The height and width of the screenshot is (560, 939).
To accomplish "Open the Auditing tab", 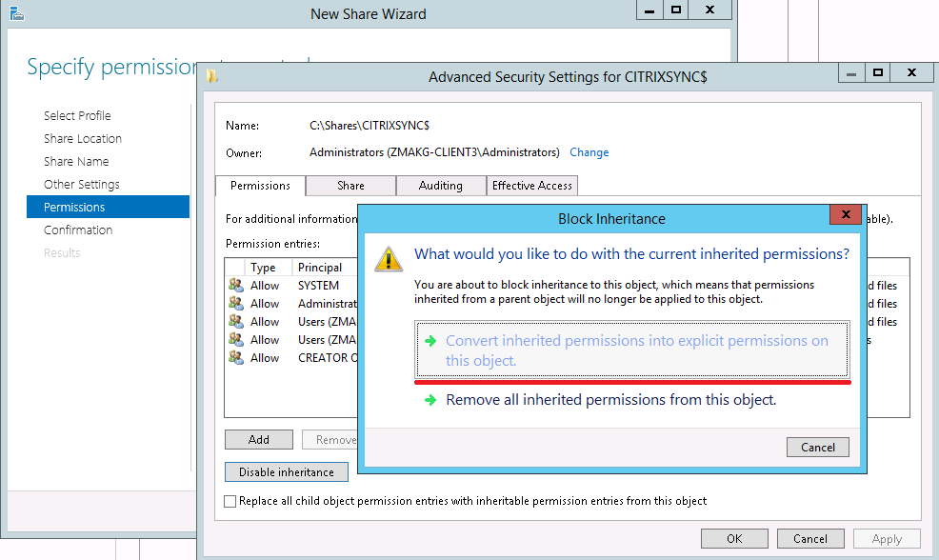I will (440, 186).
